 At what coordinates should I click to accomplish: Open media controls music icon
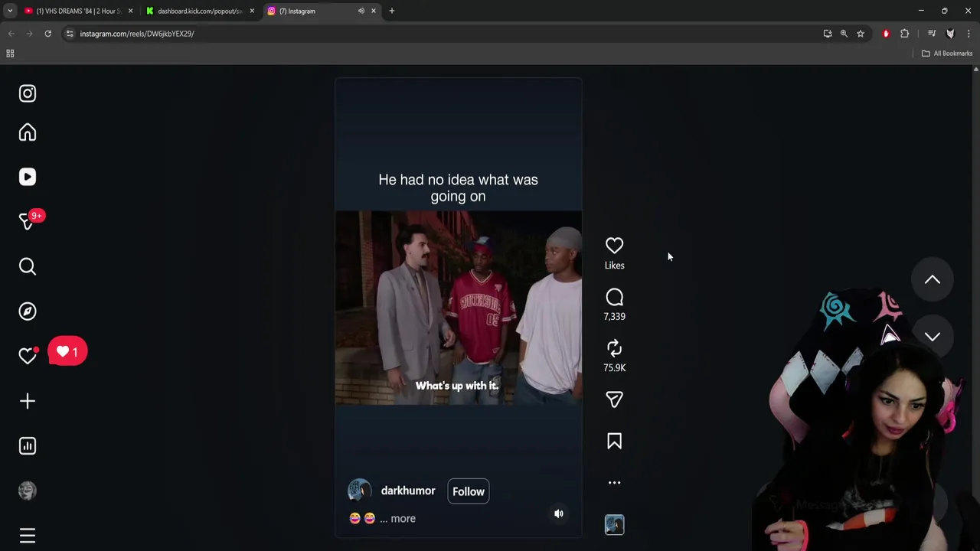(x=932, y=34)
